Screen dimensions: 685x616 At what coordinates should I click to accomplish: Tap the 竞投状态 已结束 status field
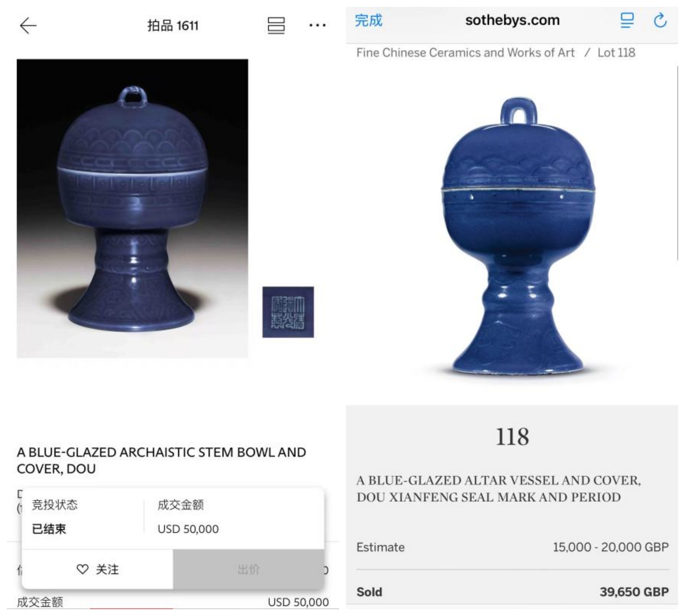(55, 517)
